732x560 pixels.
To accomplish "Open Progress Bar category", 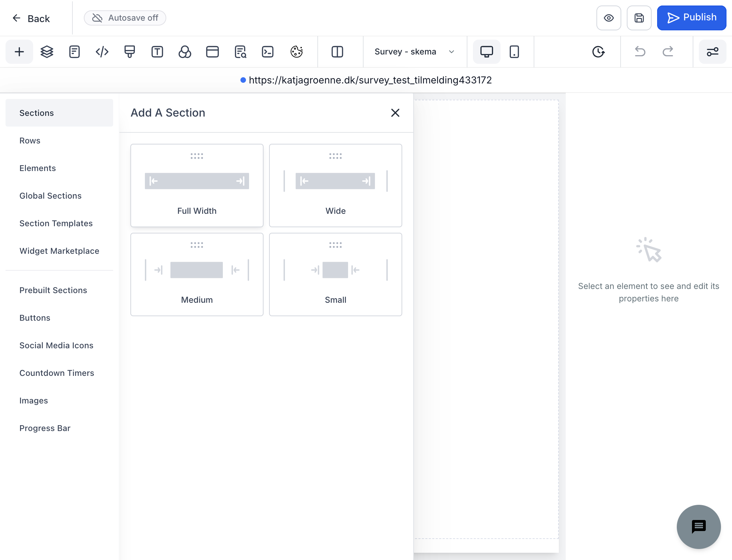I will 59,428.
